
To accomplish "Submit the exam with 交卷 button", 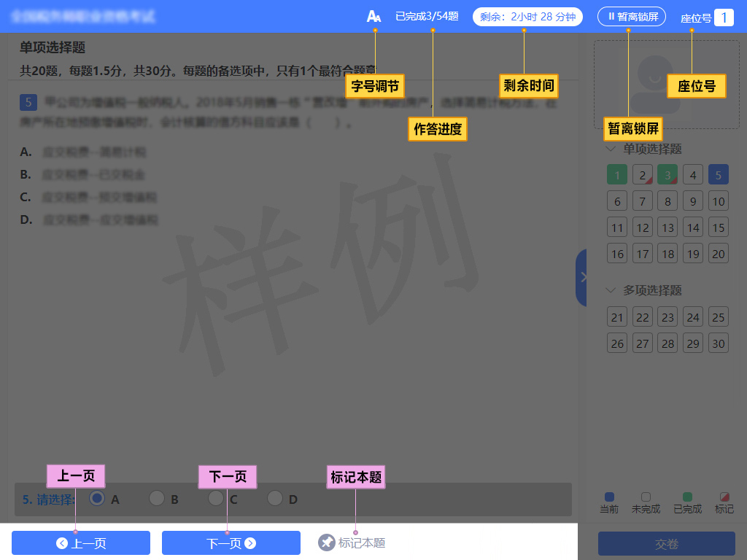I will 666,544.
